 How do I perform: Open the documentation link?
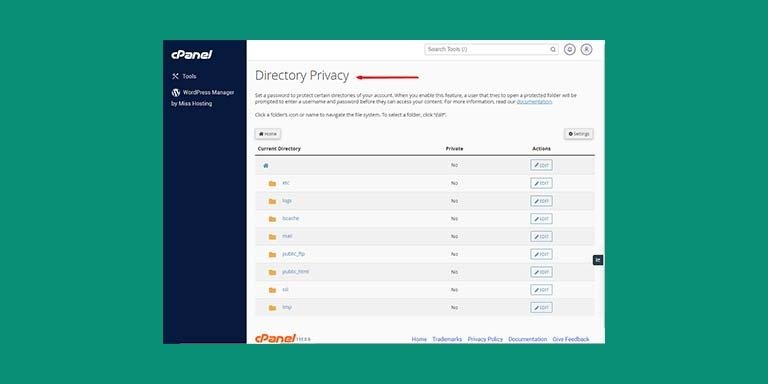coord(534,102)
